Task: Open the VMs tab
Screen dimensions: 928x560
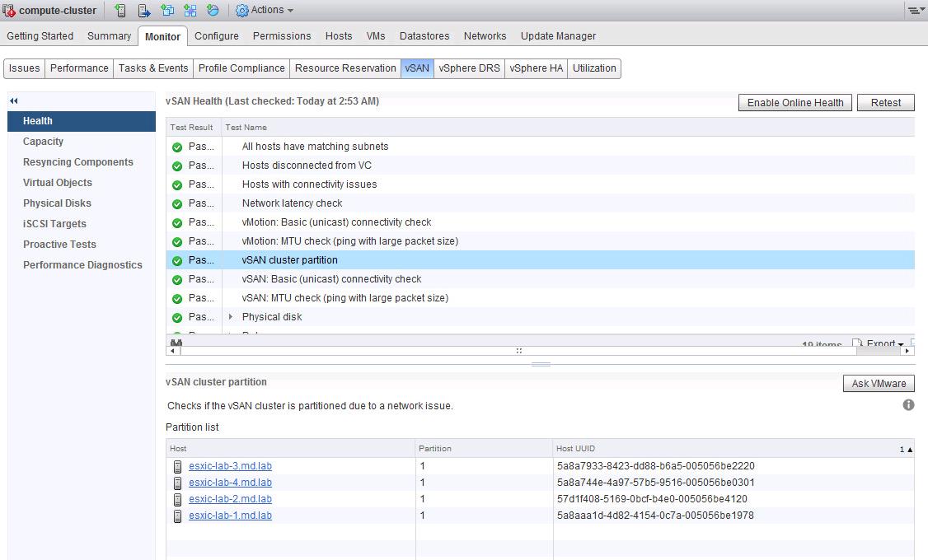Action: tap(376, 36)
